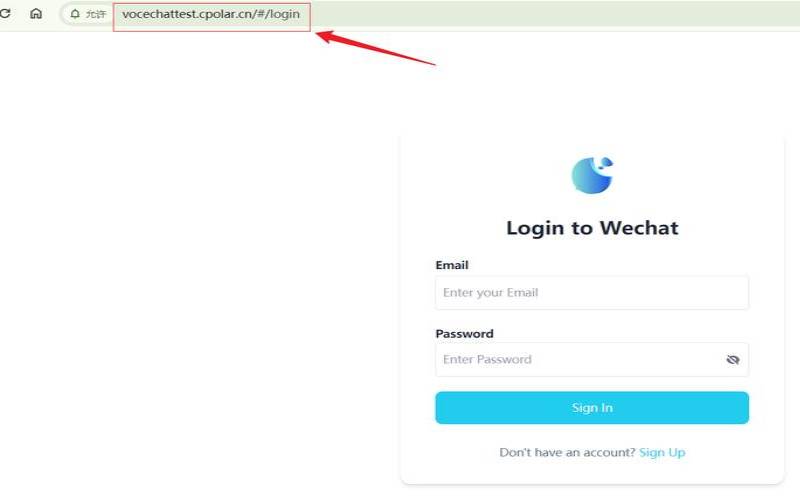Click the blue VoceChat logo
This screenshot has height=500, width=800.
point(592,175)
